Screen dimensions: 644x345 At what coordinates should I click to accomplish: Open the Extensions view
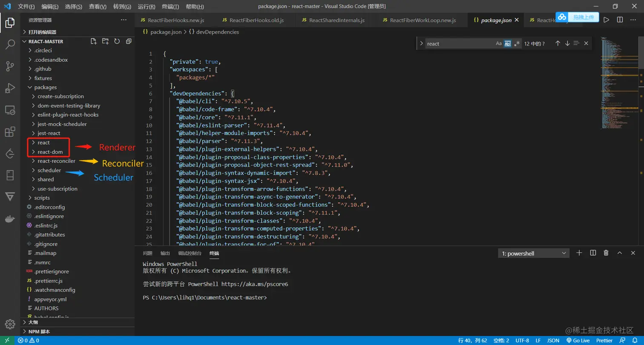(10, 132)
